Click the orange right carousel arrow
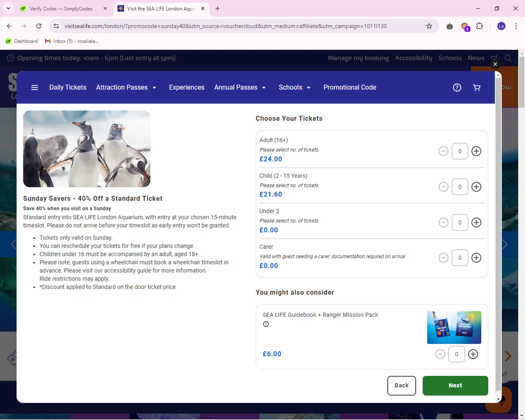525x420 pixels. 508,356
